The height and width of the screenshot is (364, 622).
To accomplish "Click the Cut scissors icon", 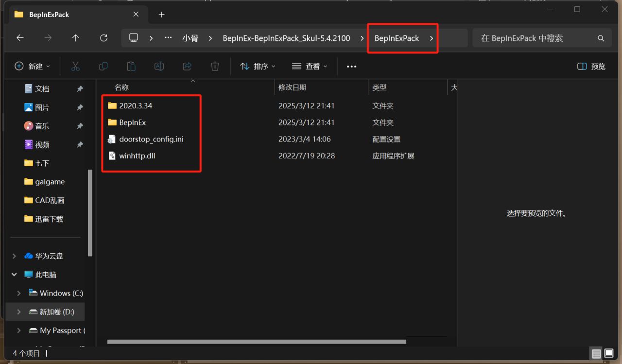I will [75, 66].
